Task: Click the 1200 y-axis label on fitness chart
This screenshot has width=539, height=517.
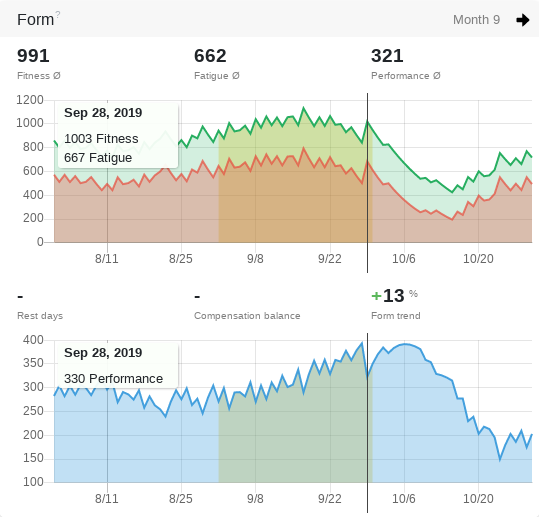Action: [30, 100]
